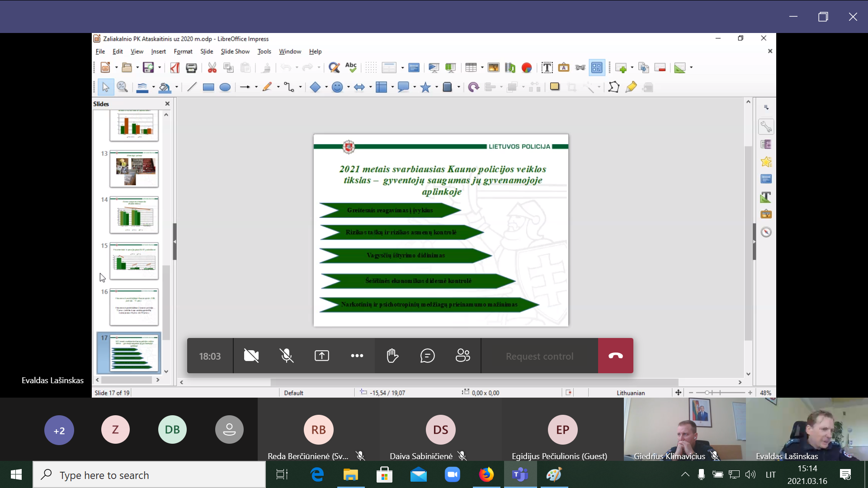868x488 pixels.
Task: Toggle the camera on
Action: [x=251, y=356]
